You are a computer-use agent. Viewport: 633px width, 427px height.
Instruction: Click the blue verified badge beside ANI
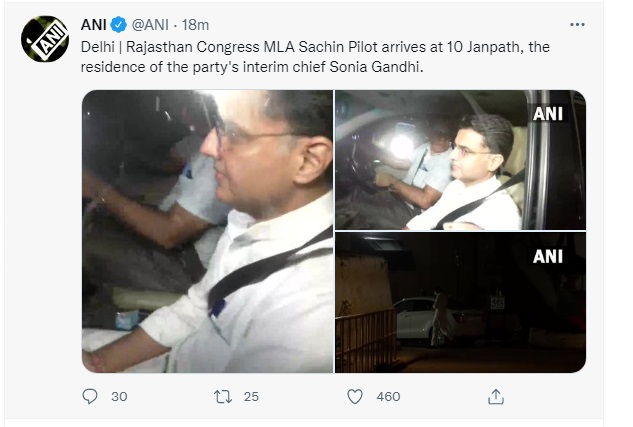tap(120, 24)
